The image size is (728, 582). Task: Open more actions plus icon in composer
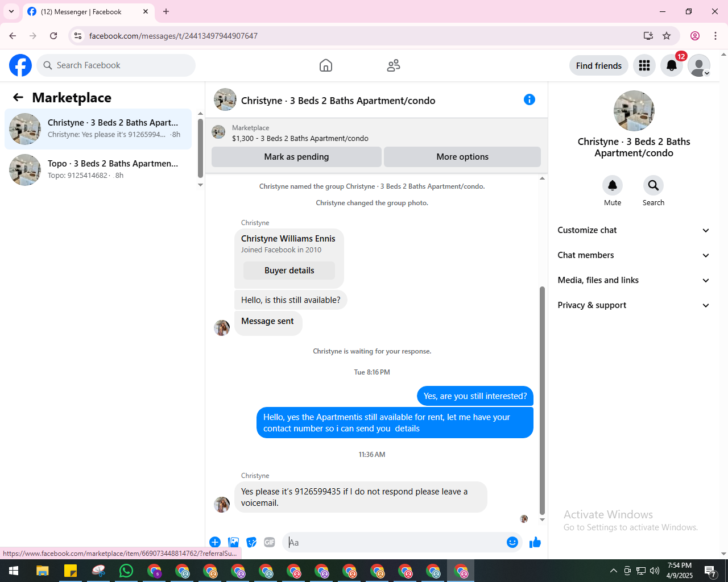215,542
